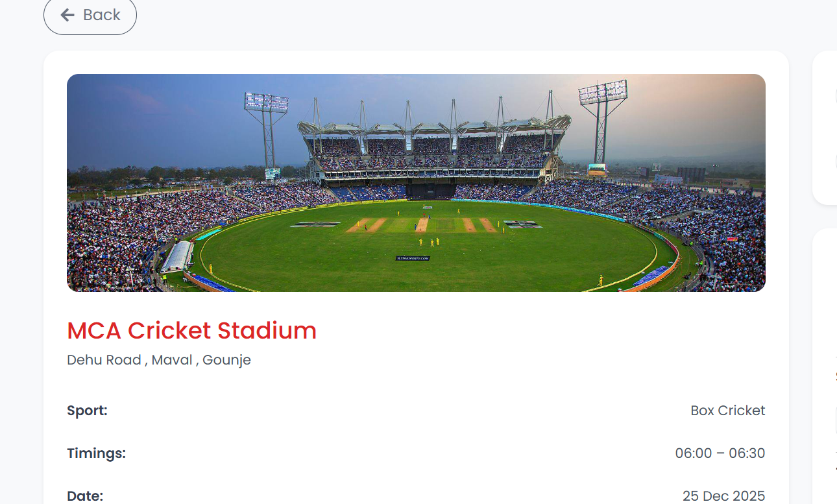Click the white sight screen in the photo

click(177, 256)
